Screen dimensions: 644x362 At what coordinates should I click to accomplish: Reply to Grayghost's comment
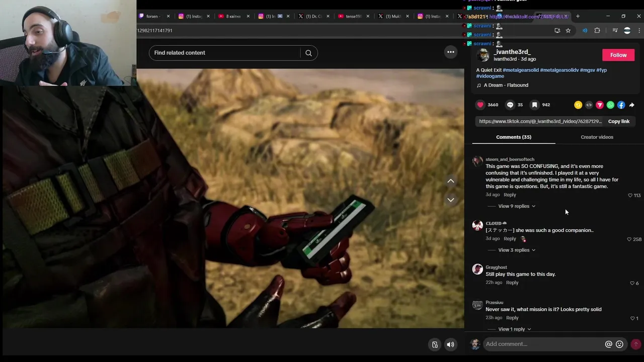click(512, 283)
